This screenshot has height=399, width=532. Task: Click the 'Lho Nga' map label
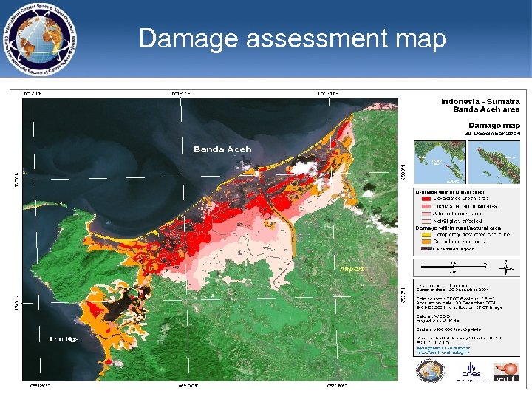coord(64,339)
